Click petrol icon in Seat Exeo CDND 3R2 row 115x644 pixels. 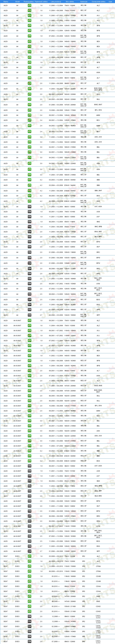pos(29,606)
